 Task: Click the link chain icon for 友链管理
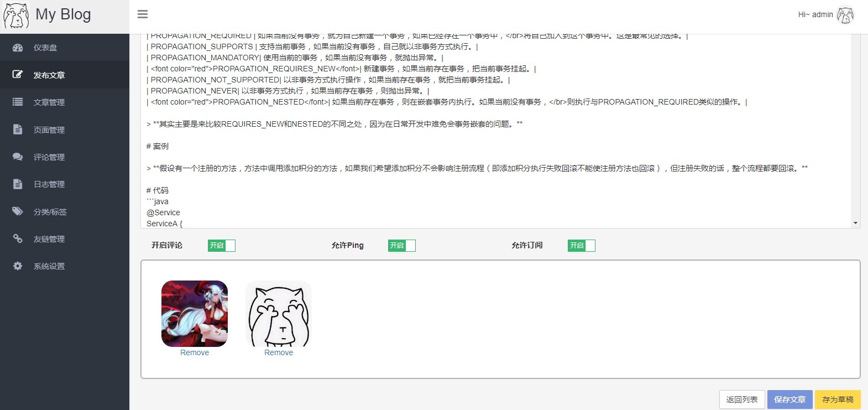click(x=18, y=238)
